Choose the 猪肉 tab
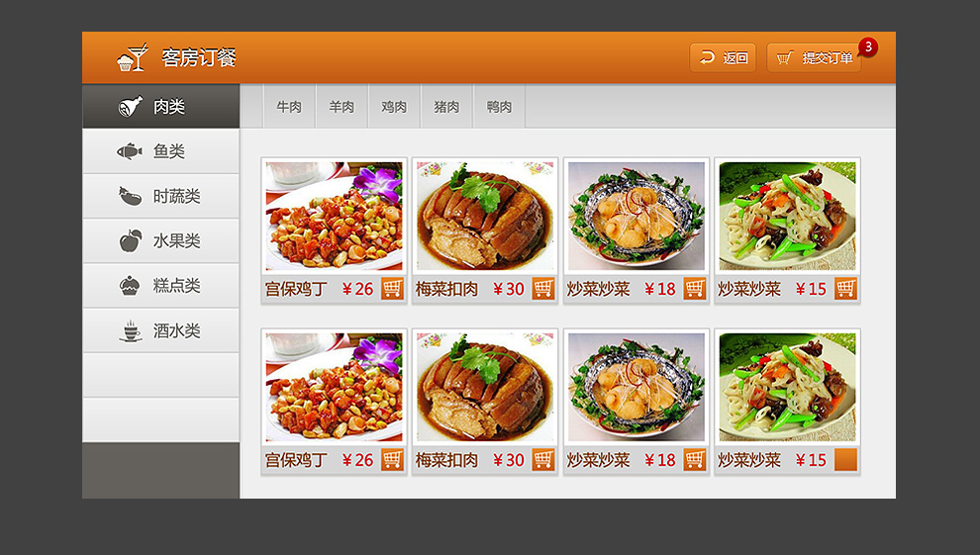The image size is (980, 555). coord(446,107)
